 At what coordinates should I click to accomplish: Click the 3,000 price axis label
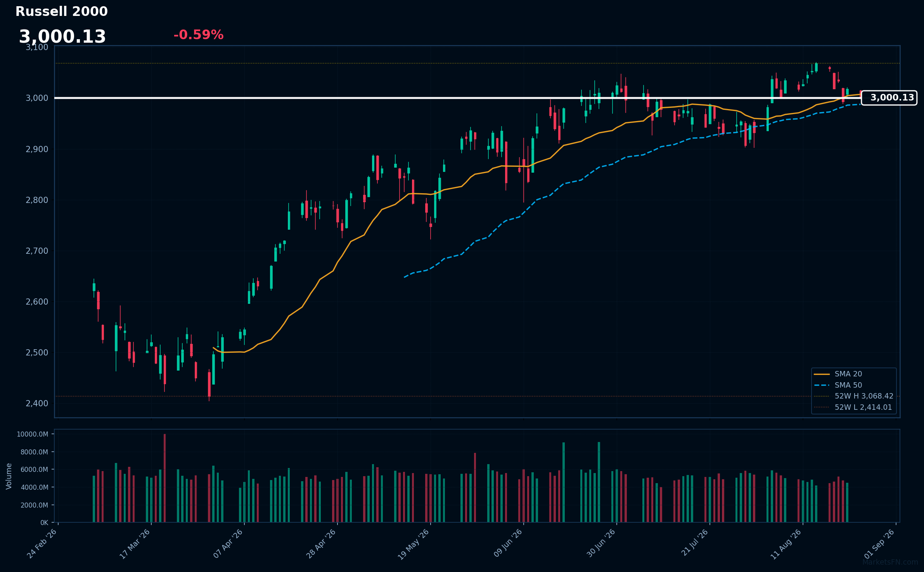37,98
